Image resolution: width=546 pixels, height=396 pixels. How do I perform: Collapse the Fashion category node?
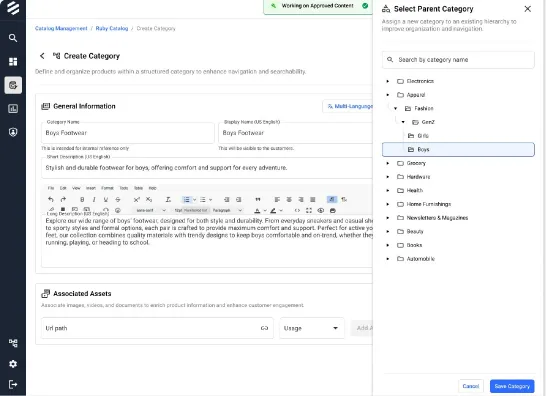tap(396, 108)
